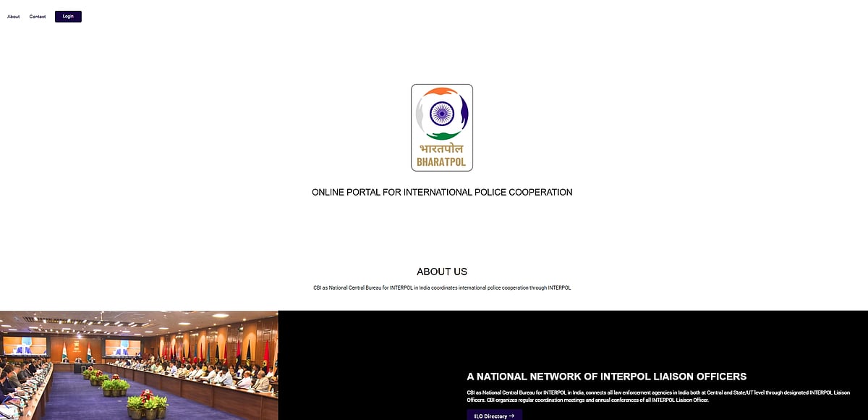Screen dimensions: 868x420
Task: Click the saffron hand shape in logo
Action: tap(438, 93)
